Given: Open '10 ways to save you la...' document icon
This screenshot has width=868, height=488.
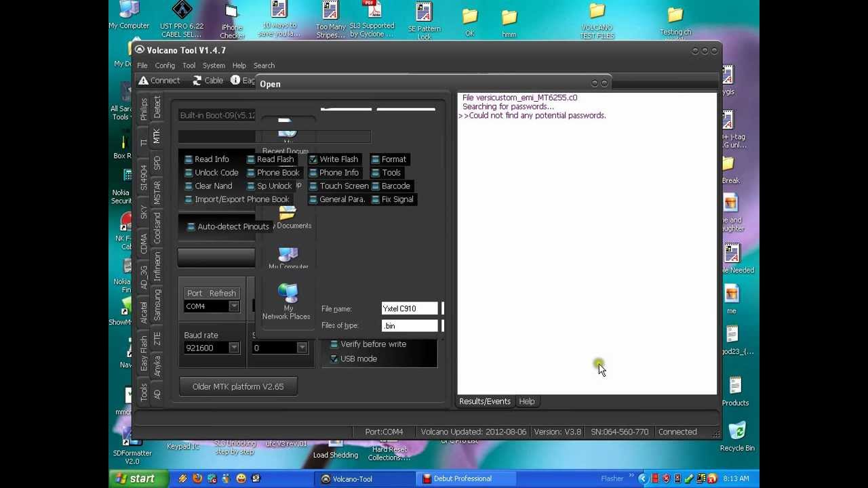Looking at the screenshot, I should pyautogui.click(x=279, y=19).
